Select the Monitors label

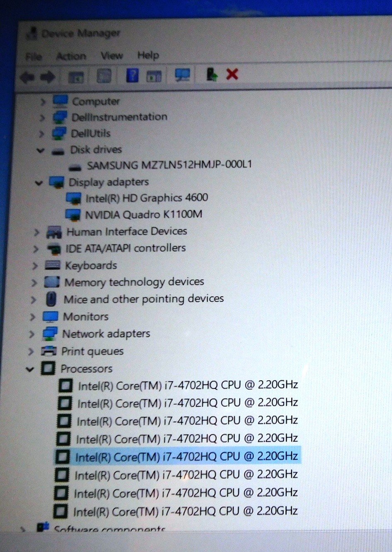click(86, 317)
